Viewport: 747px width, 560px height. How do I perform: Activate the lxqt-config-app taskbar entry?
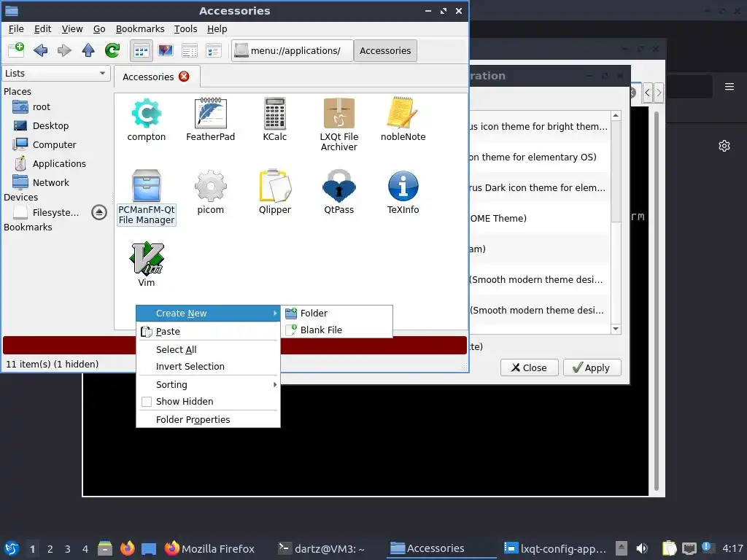point(555,548)
